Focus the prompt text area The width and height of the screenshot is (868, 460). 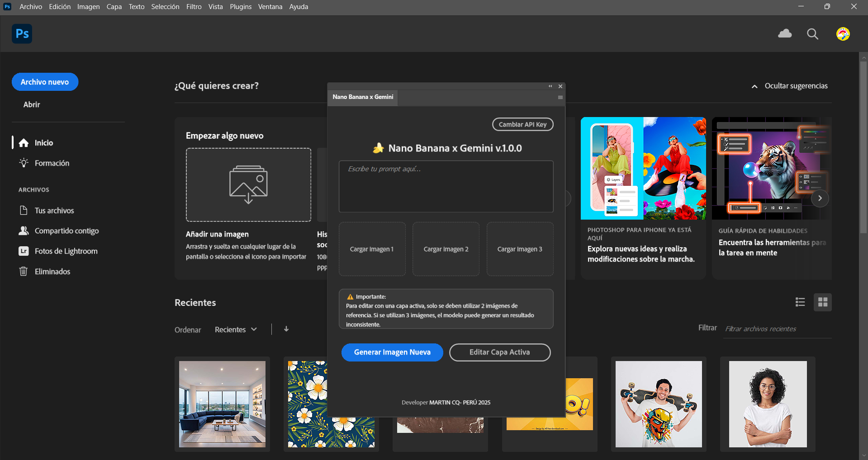[x=446, y=186]
